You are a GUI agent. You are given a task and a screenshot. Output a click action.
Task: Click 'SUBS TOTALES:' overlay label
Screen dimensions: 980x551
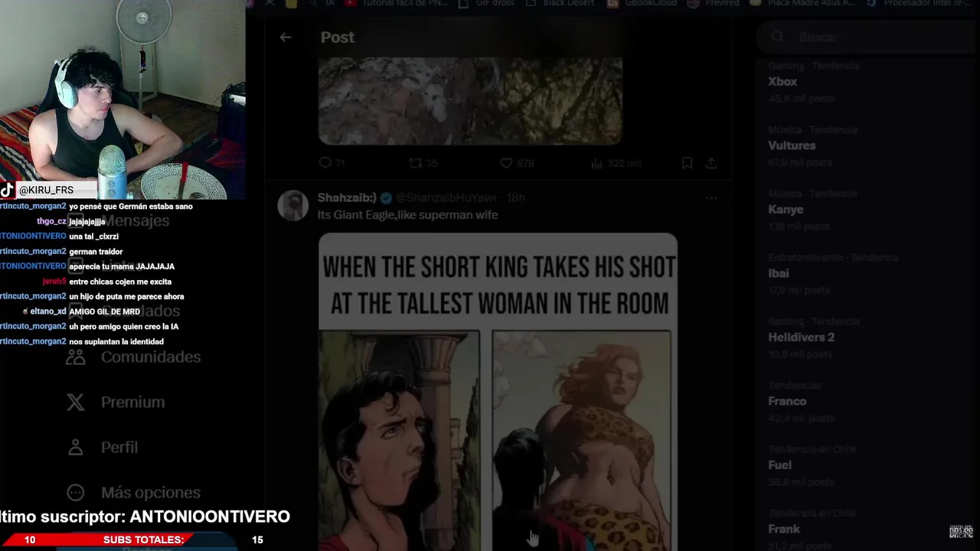[143, 540]
